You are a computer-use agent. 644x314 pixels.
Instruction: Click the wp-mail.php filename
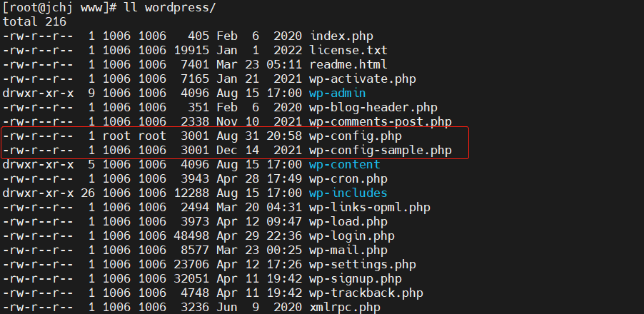(x=348, y=250)
